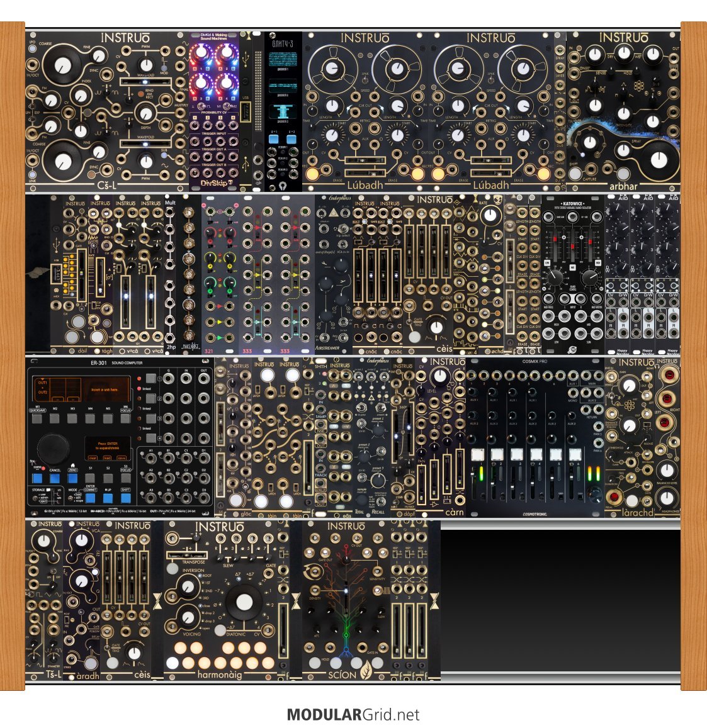Click the ER-301 S1 soft button
This screenshot has width=707, height=728.
click(x=90, y=479)
